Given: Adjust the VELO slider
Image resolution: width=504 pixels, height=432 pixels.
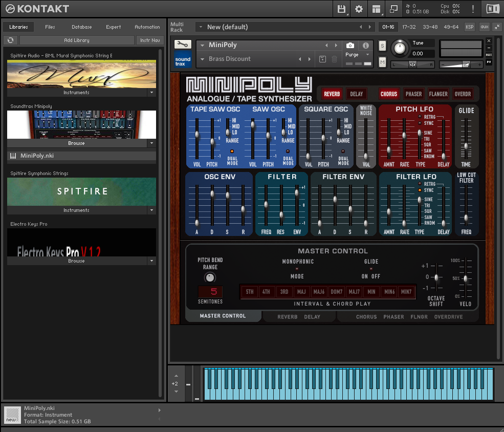Looking at the screenshot, I should [x=466, y=278].
